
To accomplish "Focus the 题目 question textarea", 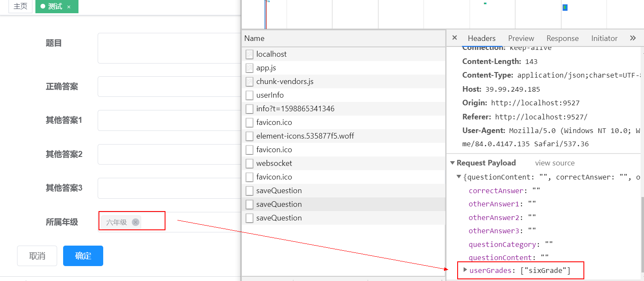I will click(170, 48).
